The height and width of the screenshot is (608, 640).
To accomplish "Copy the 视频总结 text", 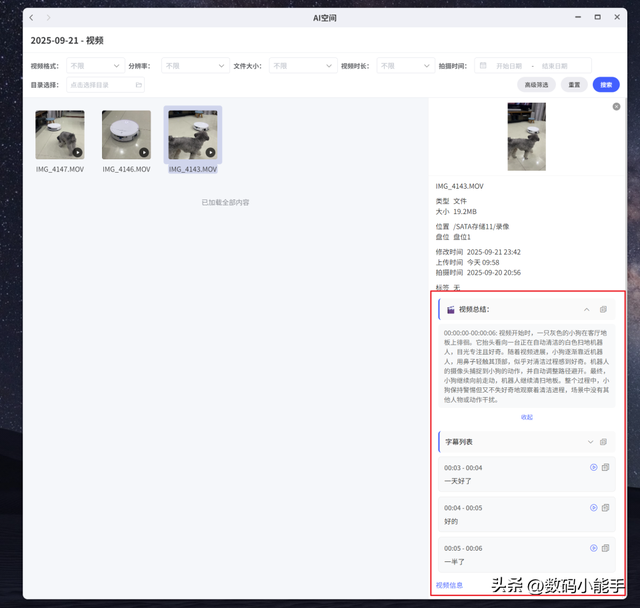I will (x=603, y=310).
